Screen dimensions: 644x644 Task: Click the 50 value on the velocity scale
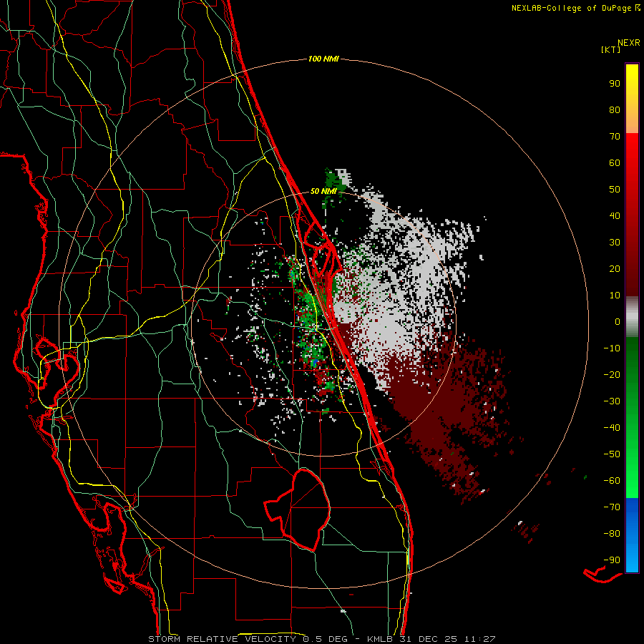(615, 190)
